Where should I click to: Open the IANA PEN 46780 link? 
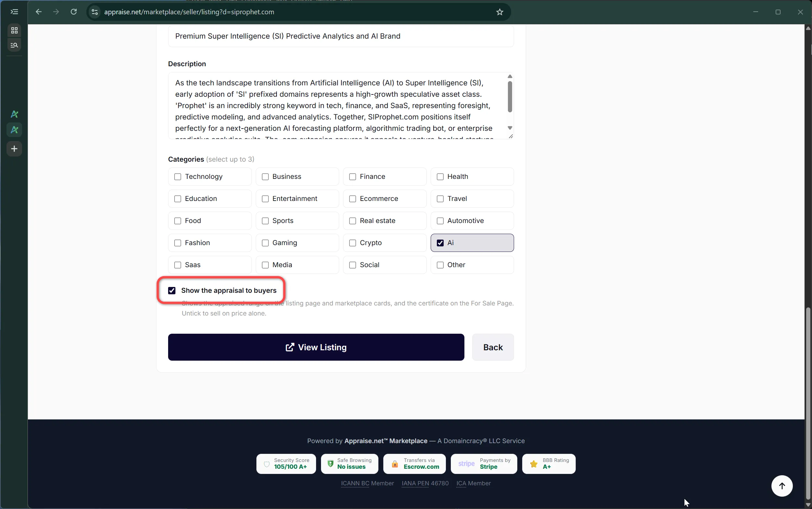425,483
